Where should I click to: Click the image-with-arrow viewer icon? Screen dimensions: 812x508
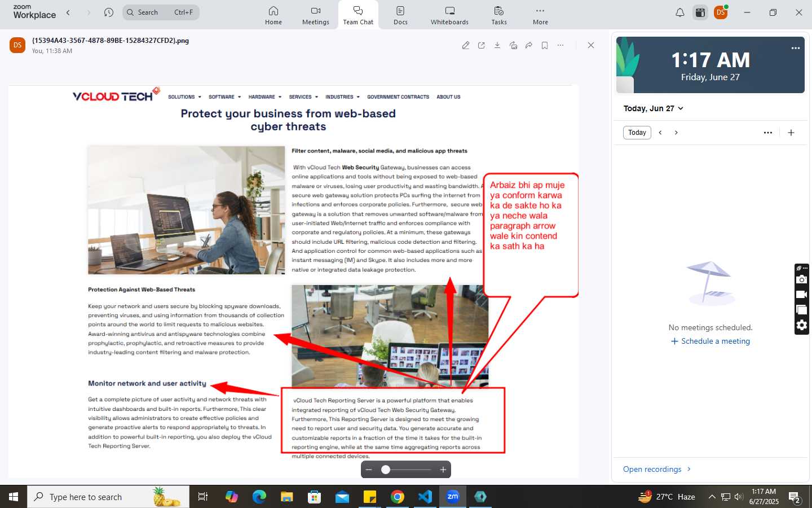click(x=513, y=45)
